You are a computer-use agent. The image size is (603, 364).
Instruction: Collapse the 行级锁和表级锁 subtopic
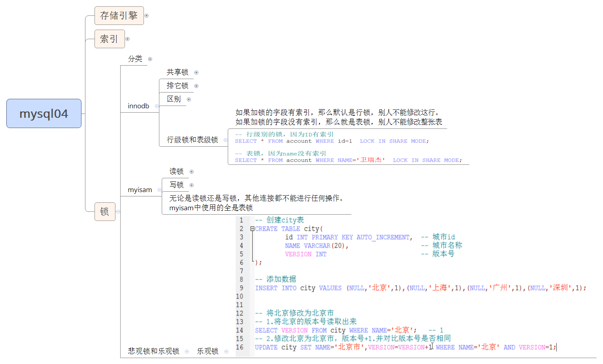click(226, 140)
